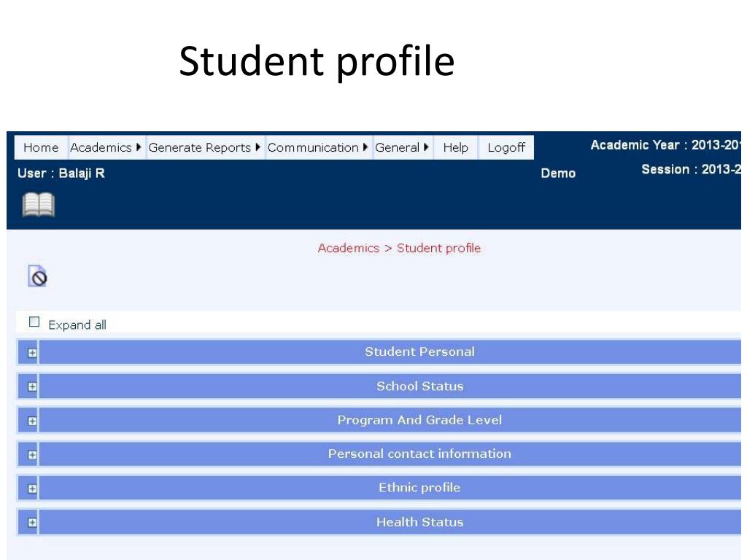This screenshot has height=560, width=747.
Task: Open the Academics menu
Action: (x=106, y=147)
